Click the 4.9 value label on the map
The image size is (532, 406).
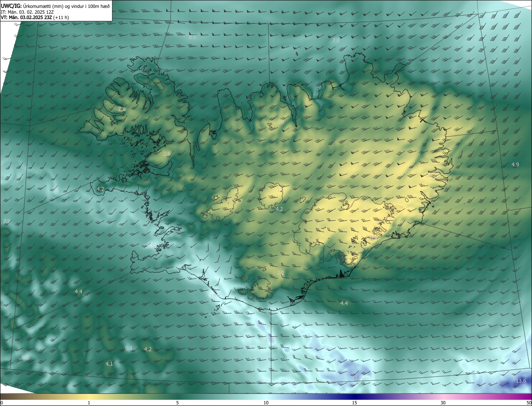(x=515, y=165)
